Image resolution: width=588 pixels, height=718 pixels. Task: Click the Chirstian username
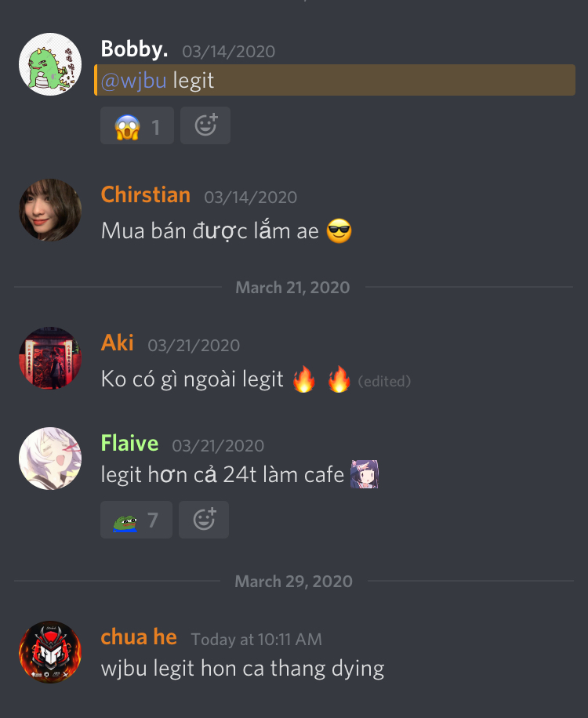coord(146,194)
